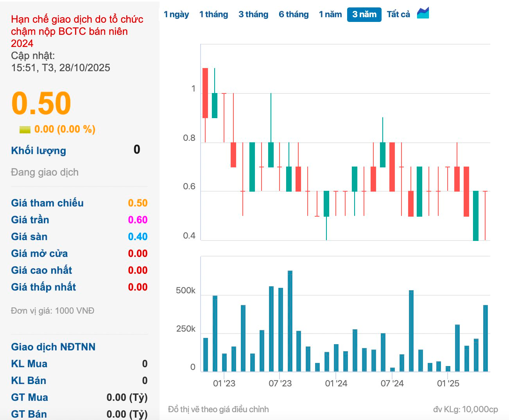
Task: Switch chart to 1 năm
Action: [330, 14]
